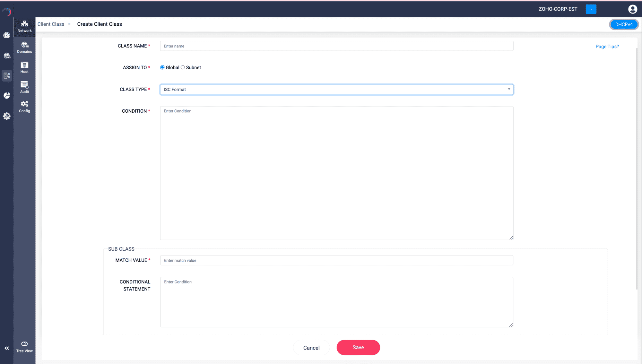Image resolution: width=642 pixels, height=364 pixels.
Task: Open the dashboard gauge icon
Action: (x=7, y=35)
